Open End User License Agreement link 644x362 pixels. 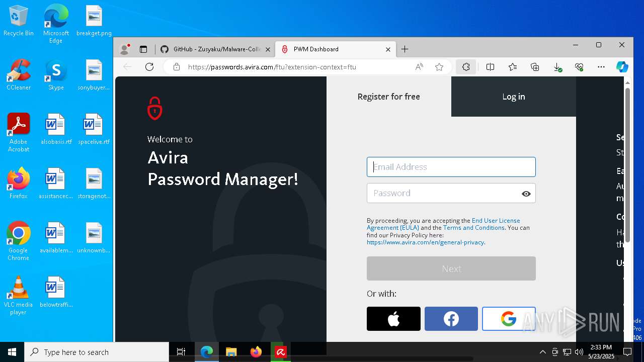443,224
